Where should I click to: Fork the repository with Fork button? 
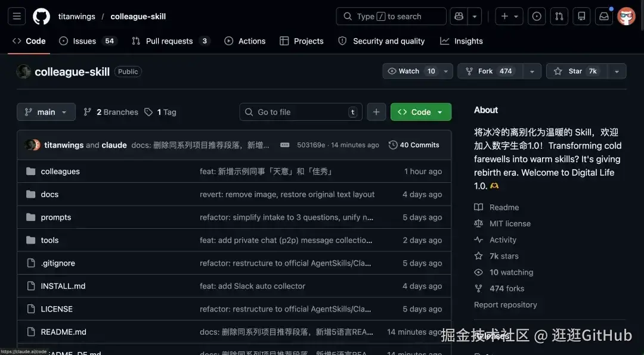[490, 71]
